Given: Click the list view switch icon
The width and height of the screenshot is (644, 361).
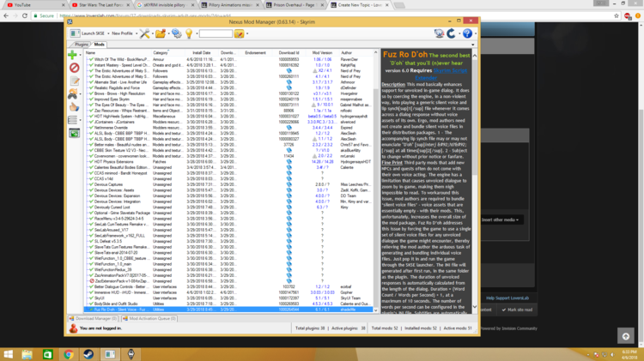Looking at the screenshot, I should coord(73,120).
